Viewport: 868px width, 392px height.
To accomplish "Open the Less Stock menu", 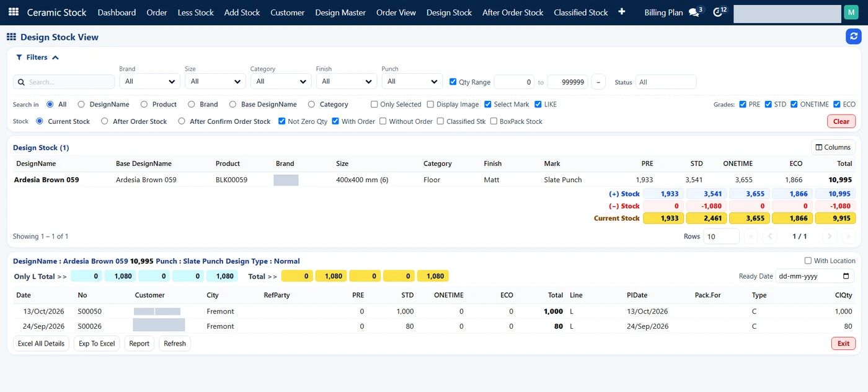I will pyautogui.click(x=195, y=12).
